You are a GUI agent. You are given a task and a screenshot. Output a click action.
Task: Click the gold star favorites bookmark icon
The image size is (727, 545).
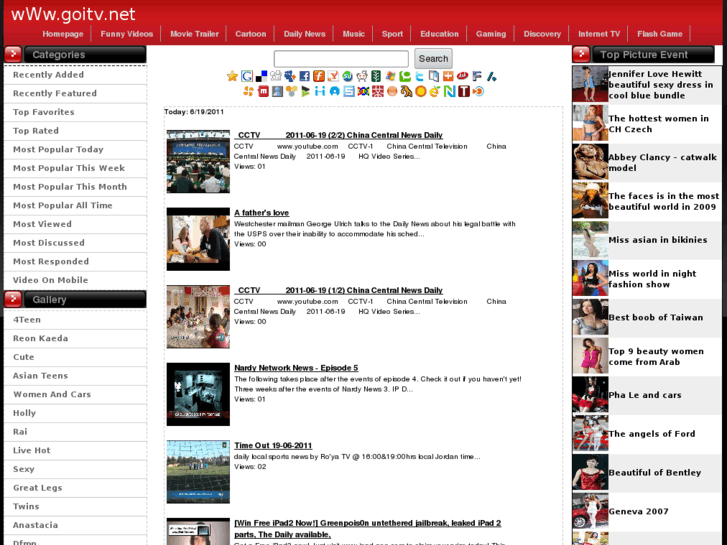(x=233, y=76)
